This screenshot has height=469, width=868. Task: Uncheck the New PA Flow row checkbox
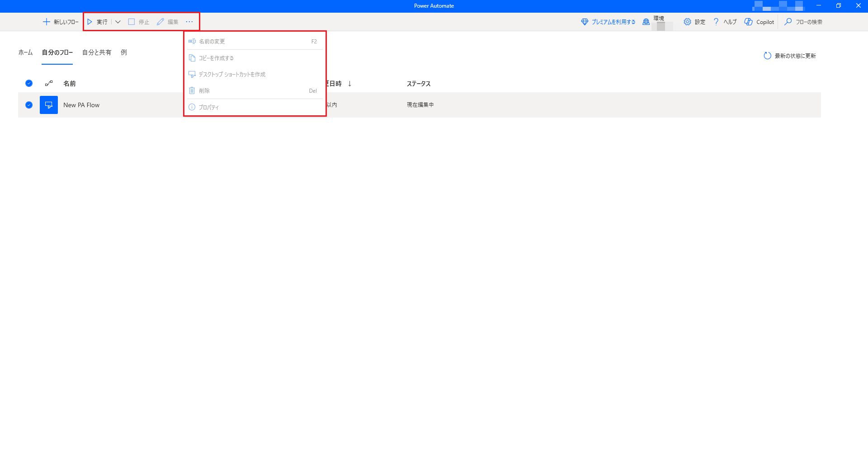(x=29, y=105)
